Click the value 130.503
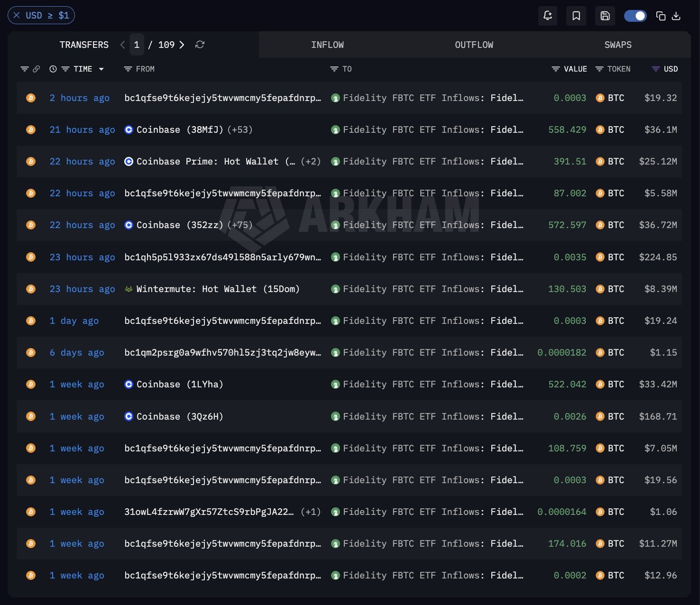The image size is (700, 605). click(x=567, y=289)
